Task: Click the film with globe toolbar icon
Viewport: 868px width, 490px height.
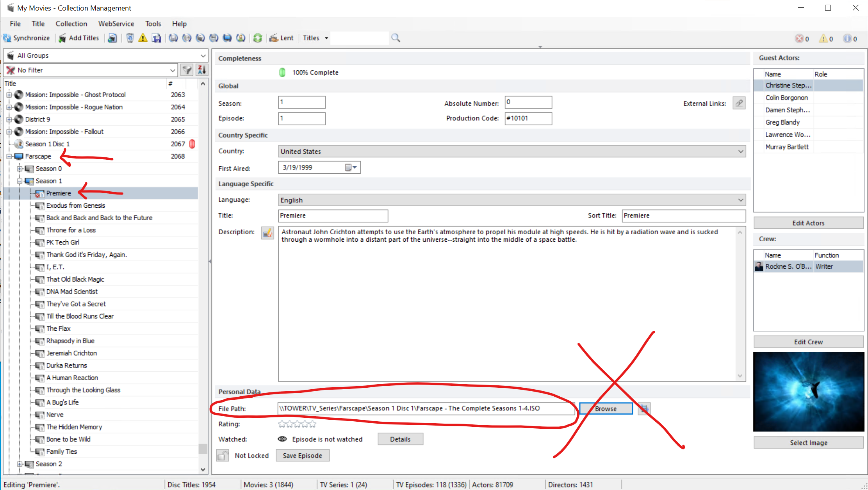Action: (x=112, y=38)
